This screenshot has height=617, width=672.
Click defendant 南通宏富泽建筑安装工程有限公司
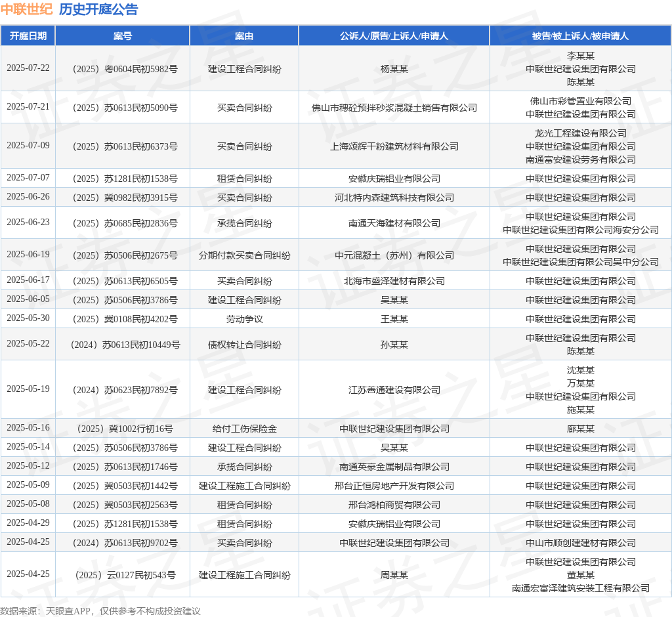pyautogui.click(x=581, y=588)
